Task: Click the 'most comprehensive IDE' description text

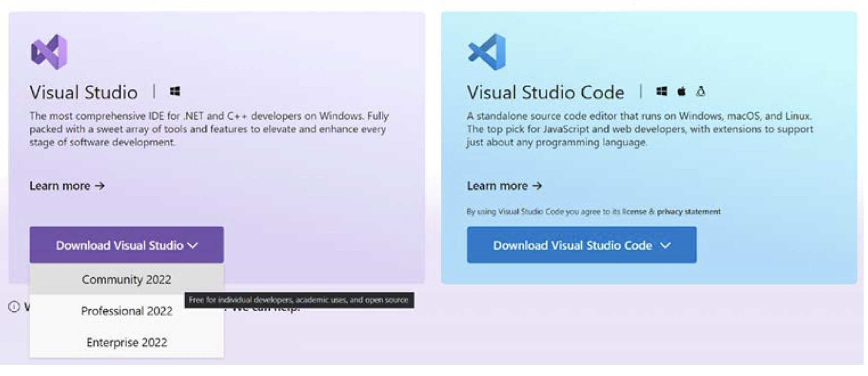Action: pyautogui.click(x=209, y=129)
